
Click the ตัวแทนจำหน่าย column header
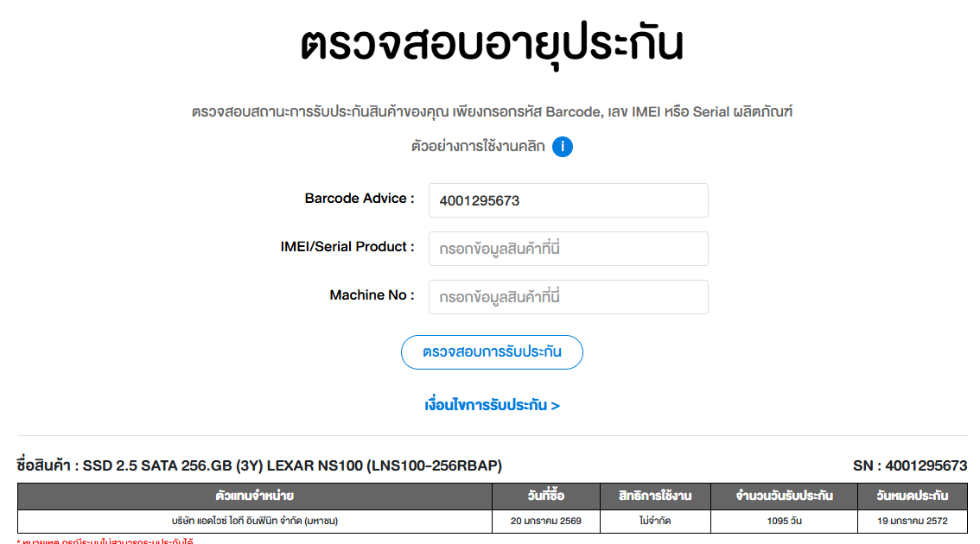click(255, 497)
